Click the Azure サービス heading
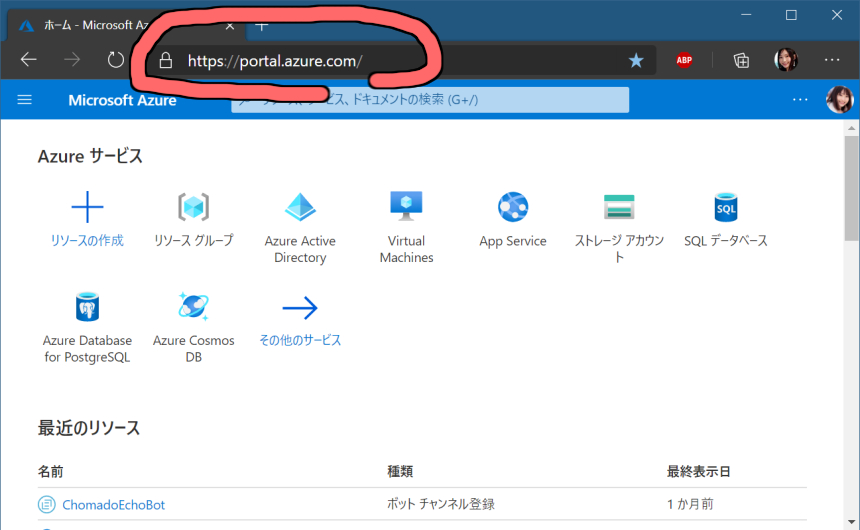Viewport: 860px width, 530px height. click(90, 156)
